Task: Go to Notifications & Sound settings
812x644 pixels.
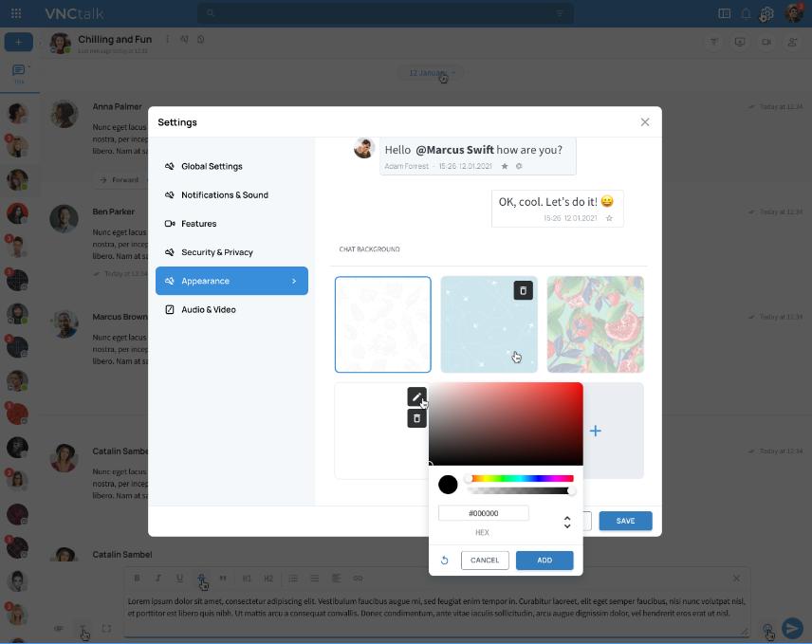Action: 224,194
